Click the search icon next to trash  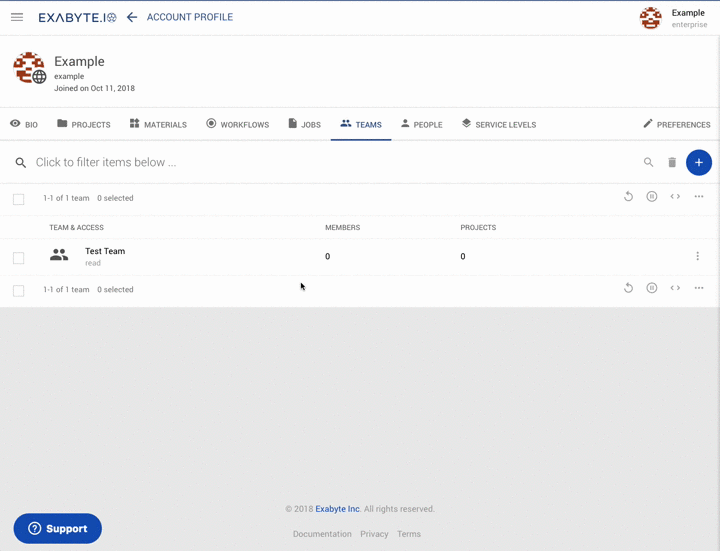[648, 162]
